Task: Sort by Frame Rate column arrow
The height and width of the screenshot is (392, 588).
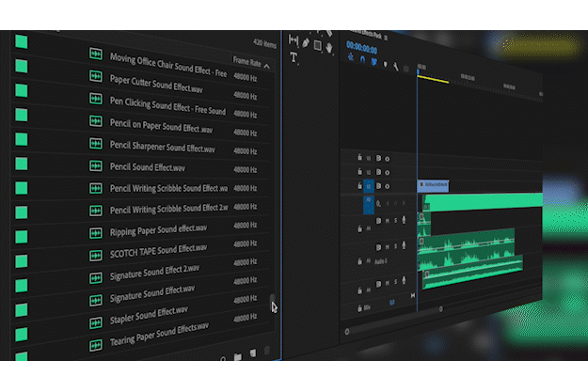Action: point(266,66)
